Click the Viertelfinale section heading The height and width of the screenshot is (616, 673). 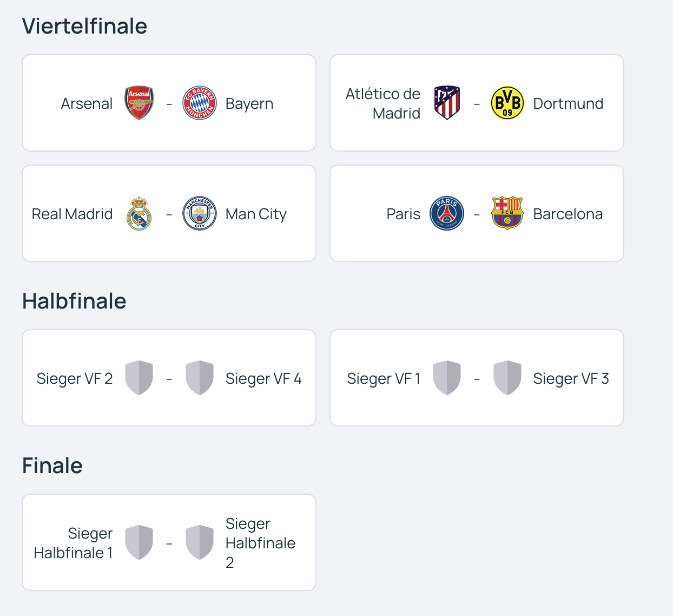(84, 26)
